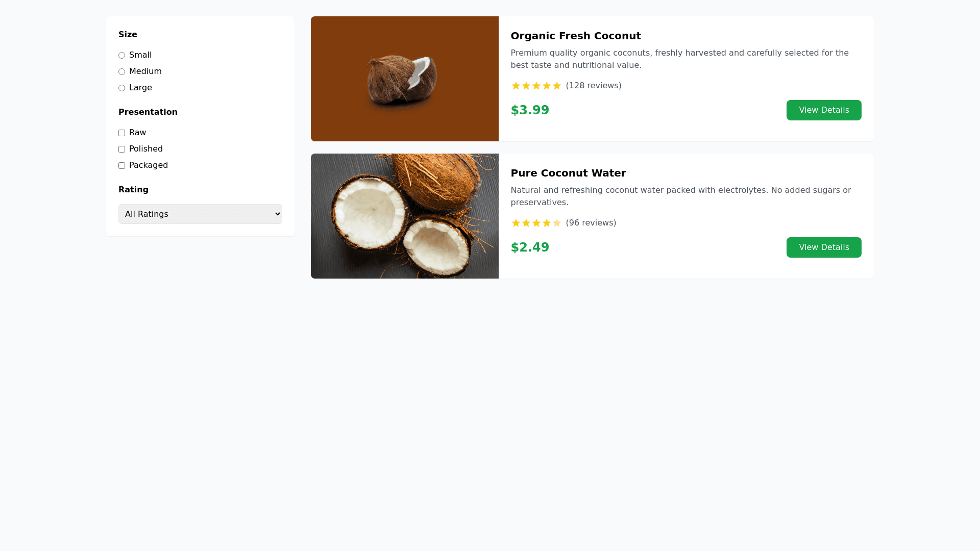Click the (128 reviews) text

tap(593, 86)
